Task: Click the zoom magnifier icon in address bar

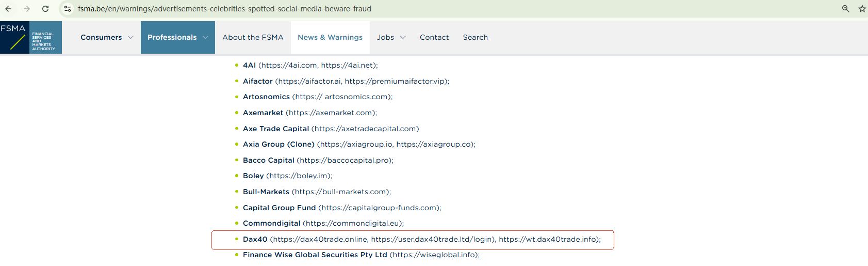Action: tap(845, 9)
